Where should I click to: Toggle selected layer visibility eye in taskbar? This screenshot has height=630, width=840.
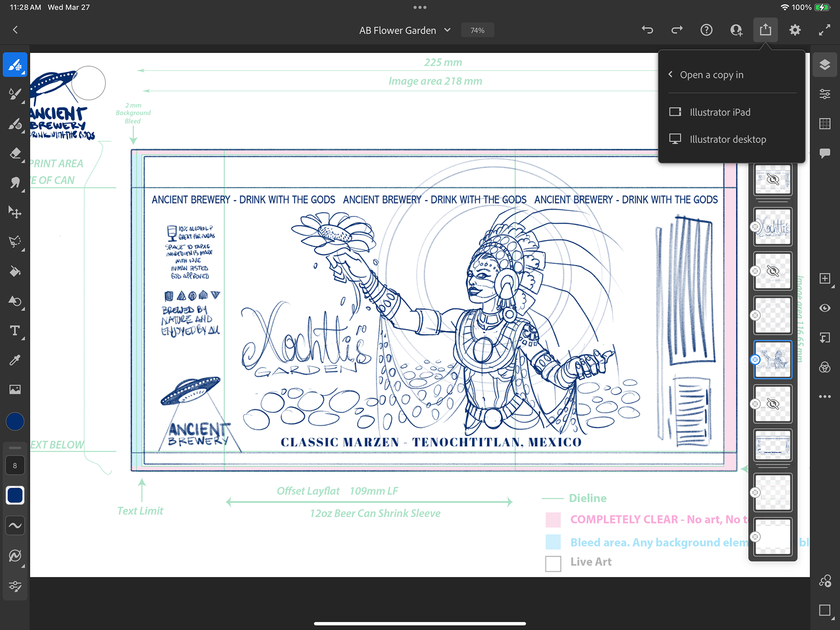click(x=825, y=308)
